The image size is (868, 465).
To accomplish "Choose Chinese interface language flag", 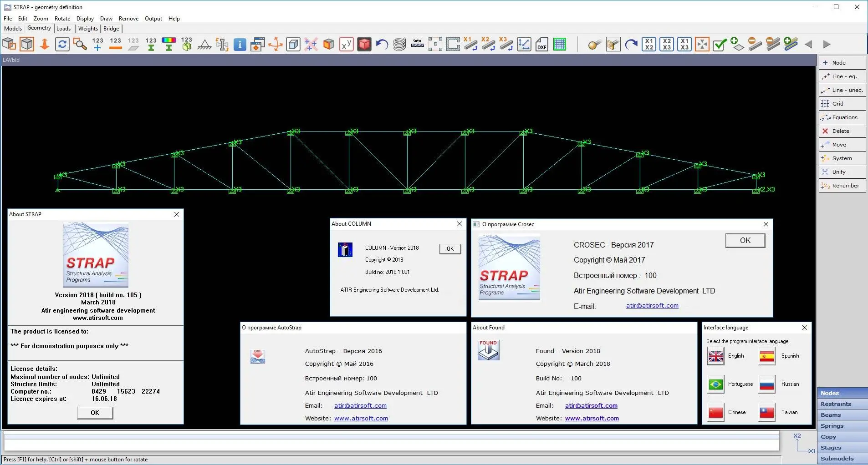I will click(716, 413).
